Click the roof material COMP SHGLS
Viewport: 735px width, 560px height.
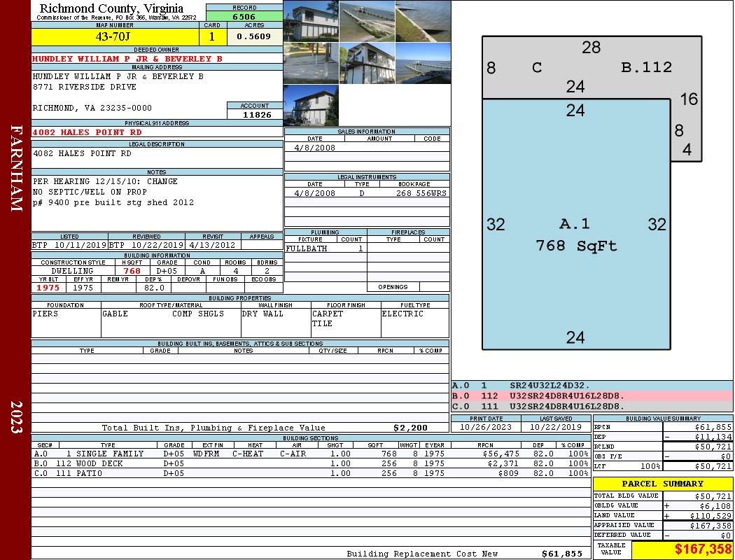coord(198,314)
